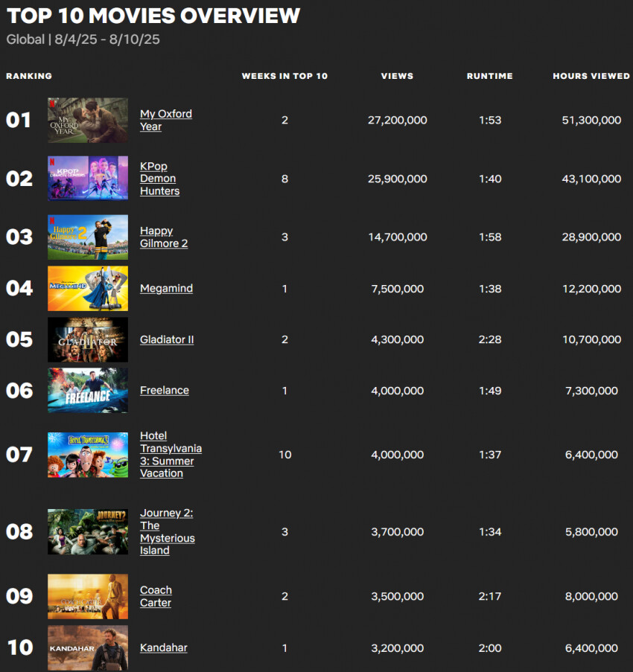
Task: Click the rank number 10
Action: pyautogui.click(x=20, y=647)
